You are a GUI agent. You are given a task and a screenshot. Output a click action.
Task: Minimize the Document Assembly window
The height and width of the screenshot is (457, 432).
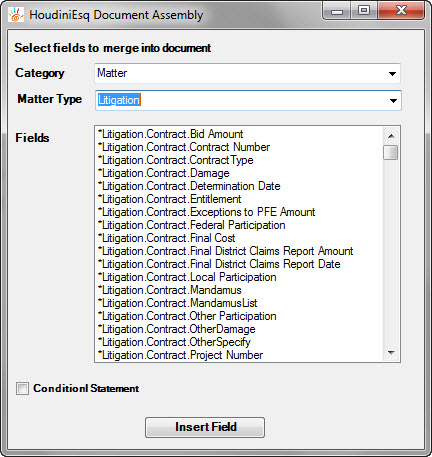click(x=337, y=11)
